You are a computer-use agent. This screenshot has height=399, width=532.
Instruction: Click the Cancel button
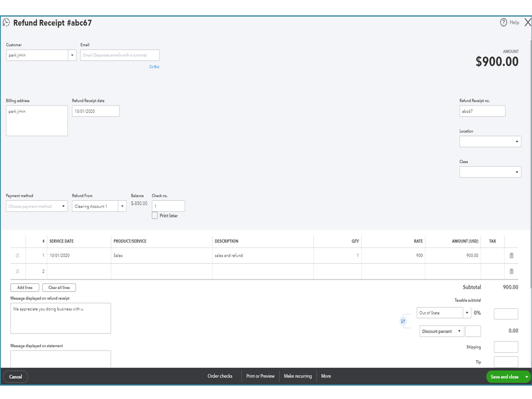pos(15,377)
